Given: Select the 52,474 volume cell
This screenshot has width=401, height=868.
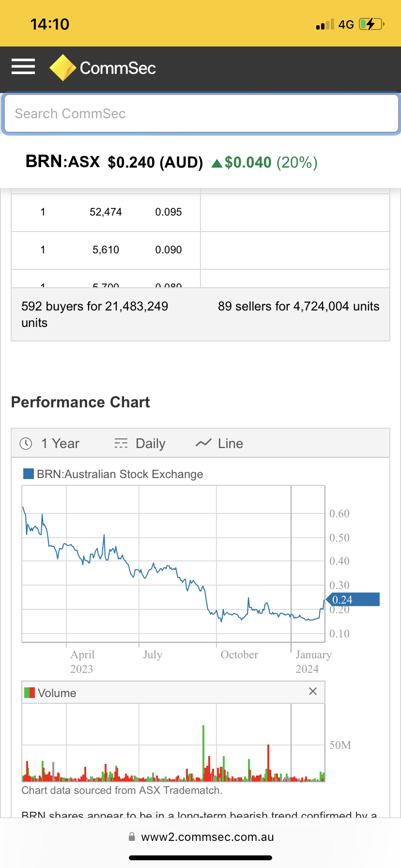Looking at the screenshot, I should (x=106, y=212).
